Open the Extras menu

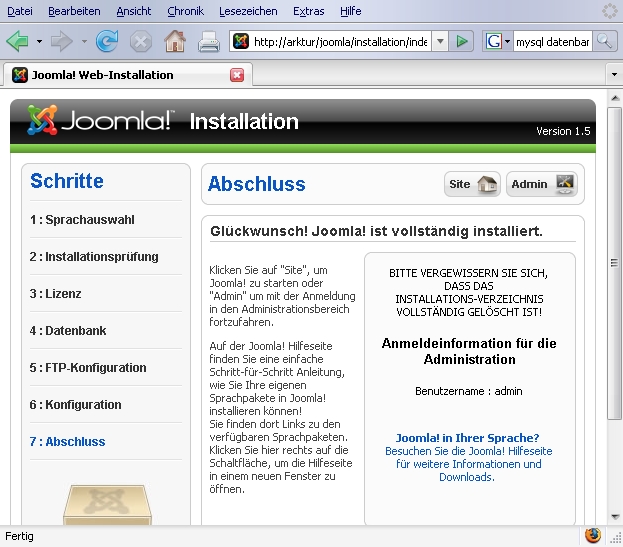click(x=308, y=11)
